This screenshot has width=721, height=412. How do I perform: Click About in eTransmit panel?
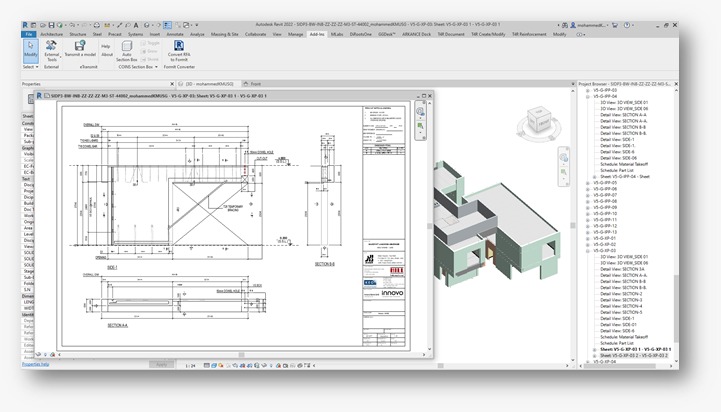pos(107,55)
